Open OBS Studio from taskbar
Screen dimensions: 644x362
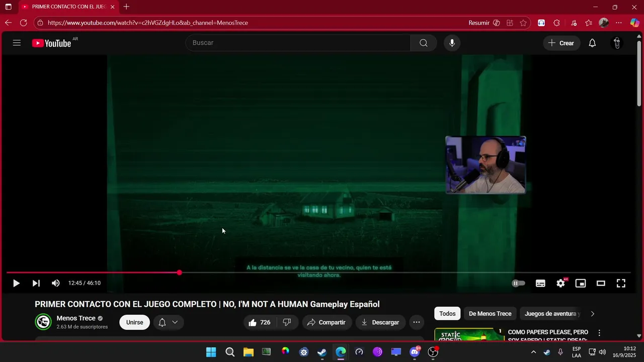(x=433, y=352)
